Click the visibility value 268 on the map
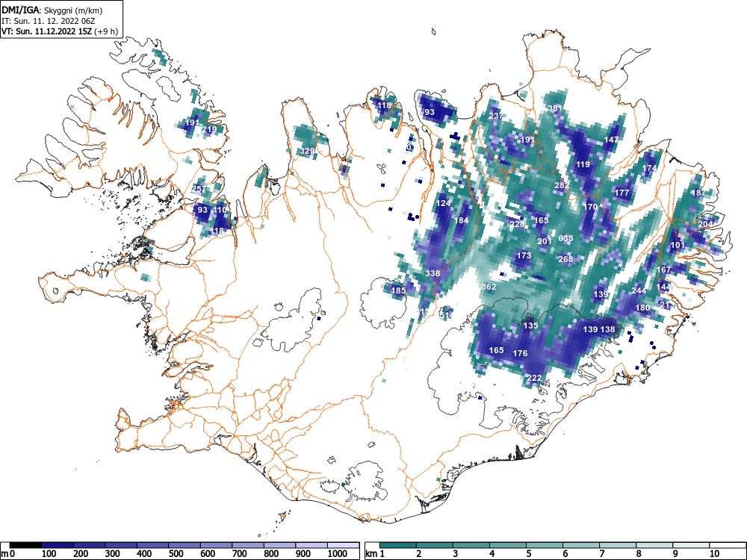The image size is (747, 560). coord(565,260)
